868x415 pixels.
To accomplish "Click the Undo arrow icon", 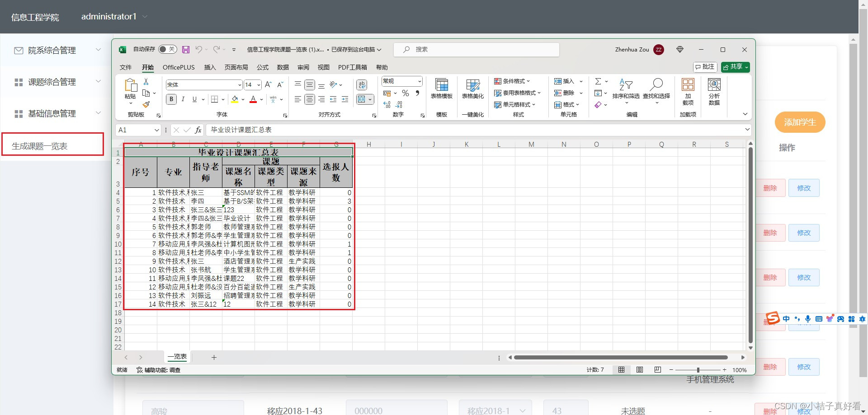I will tap(199, 49).
